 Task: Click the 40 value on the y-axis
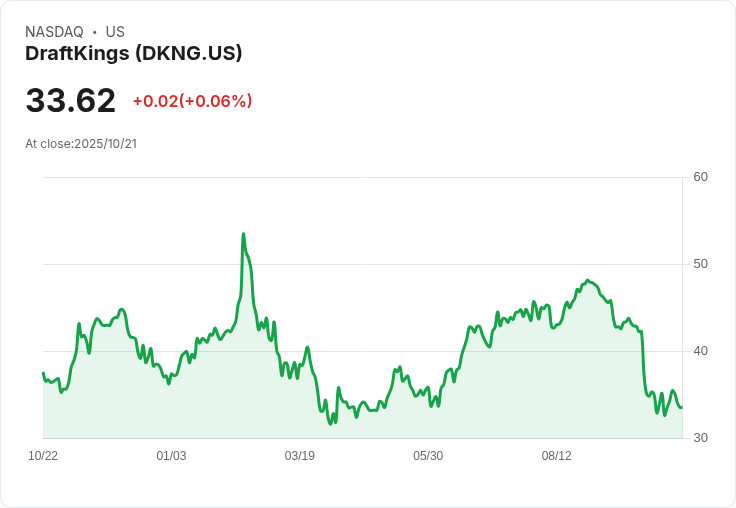[x=701, y=351]
